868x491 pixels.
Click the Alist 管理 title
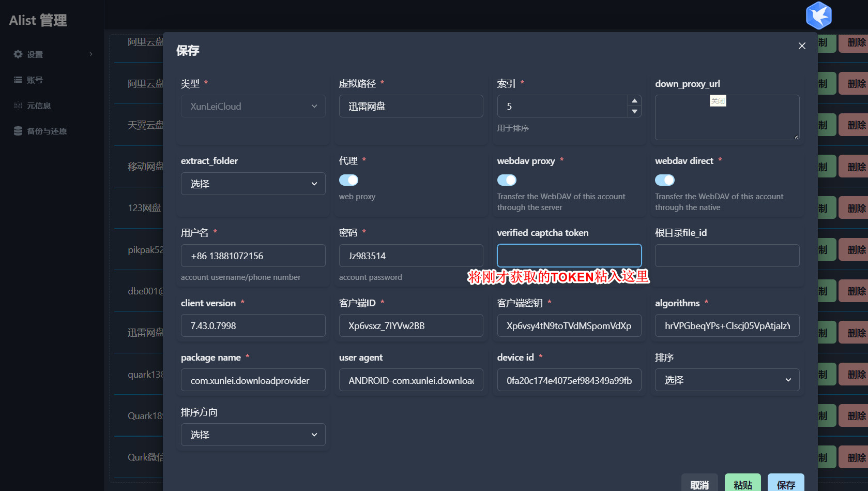point(38,20)
